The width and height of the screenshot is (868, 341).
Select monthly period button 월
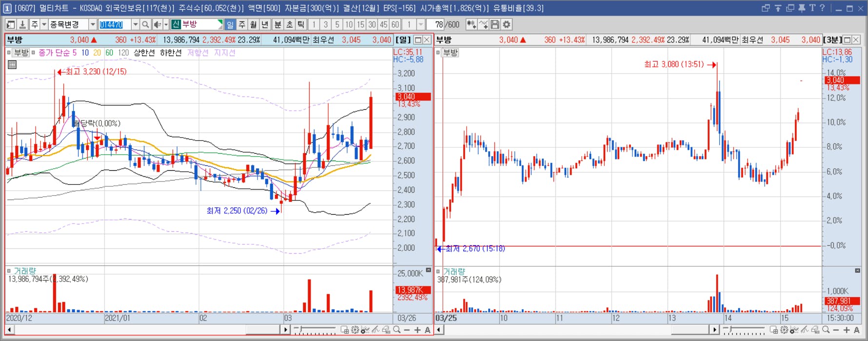click(254, 24)
